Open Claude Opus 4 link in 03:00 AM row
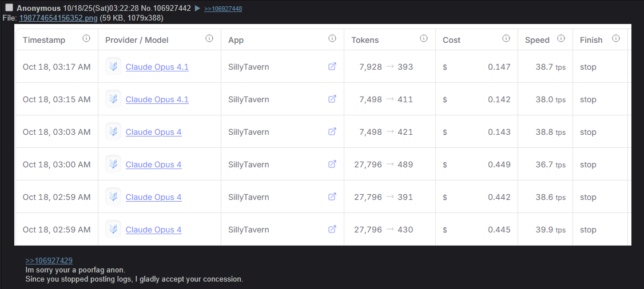The height and width of the screenshot is (289, 644). coord(154,165)
